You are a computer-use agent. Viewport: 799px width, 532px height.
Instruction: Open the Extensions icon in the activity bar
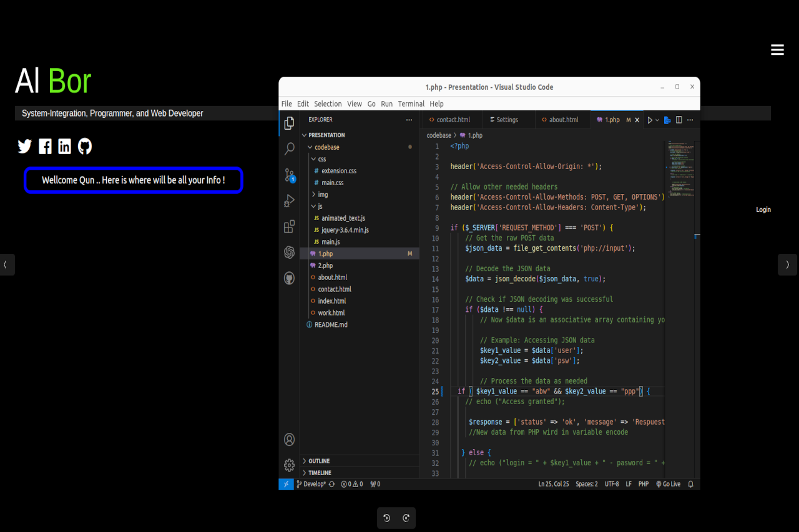pos(289,227)
